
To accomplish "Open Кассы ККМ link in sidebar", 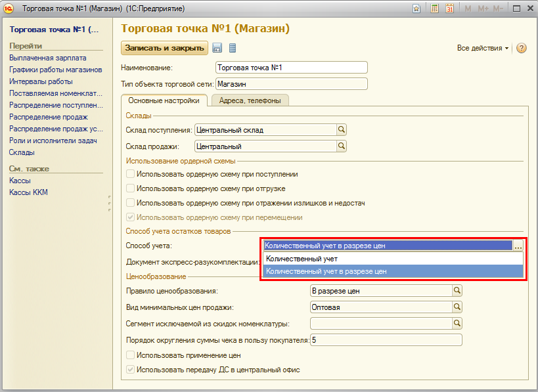I will pos(28,192).
